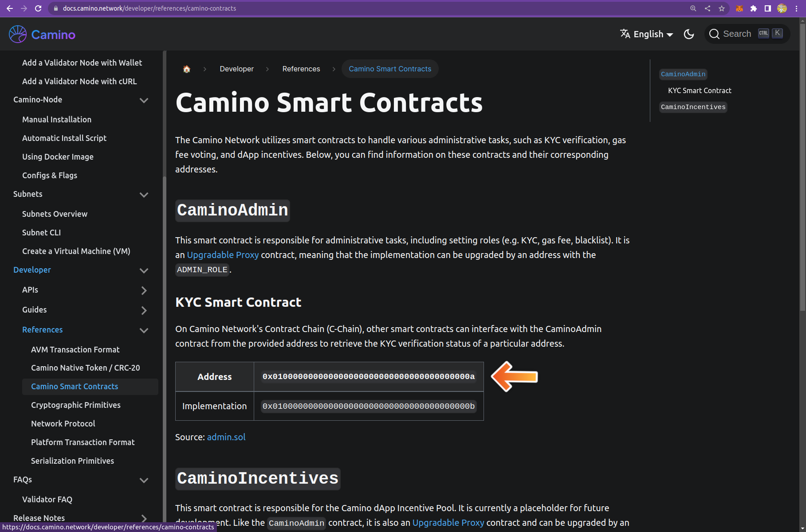The image size is (806, 532).
Task: Select the References breadcrumb item
Action: tap(301, 69)
